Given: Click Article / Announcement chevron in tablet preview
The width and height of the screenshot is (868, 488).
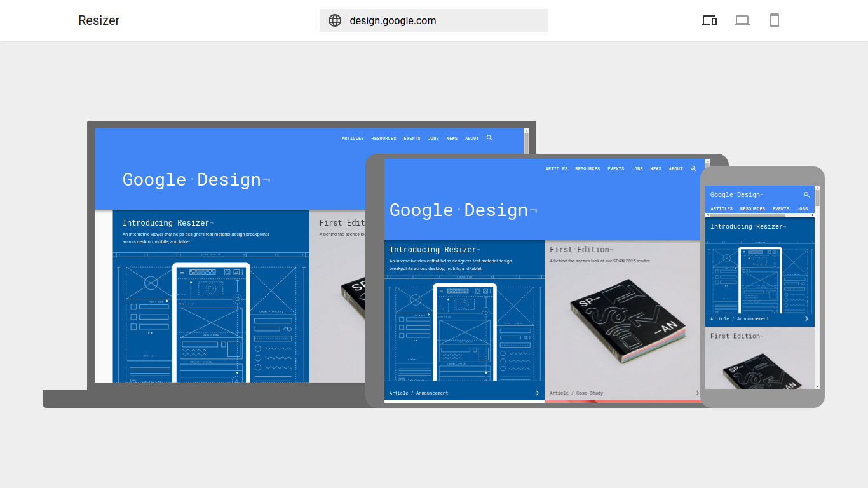Looking at the screenshot, I should click(537, 393).
